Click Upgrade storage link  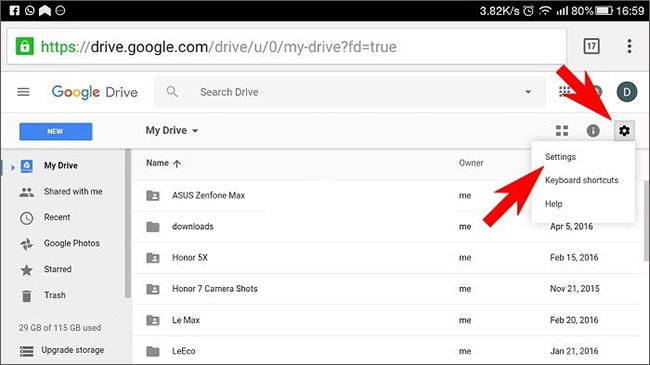click(x=73, y=350)
